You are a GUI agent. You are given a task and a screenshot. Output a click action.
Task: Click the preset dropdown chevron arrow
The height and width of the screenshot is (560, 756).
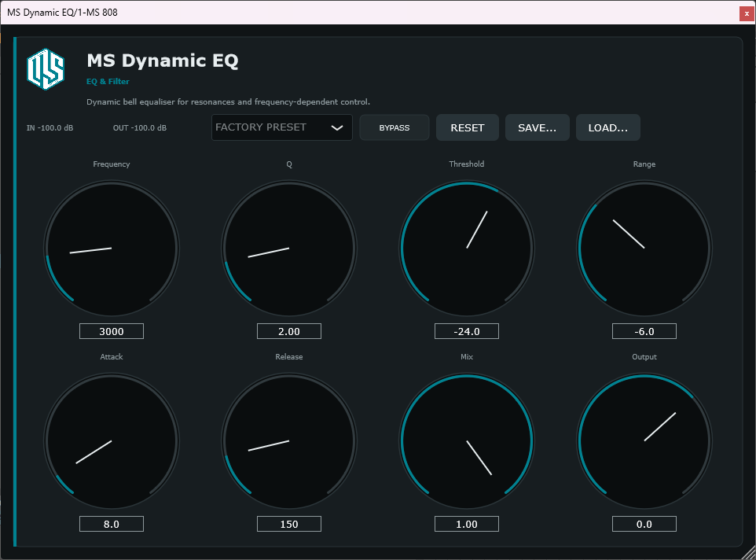[337, 128]
